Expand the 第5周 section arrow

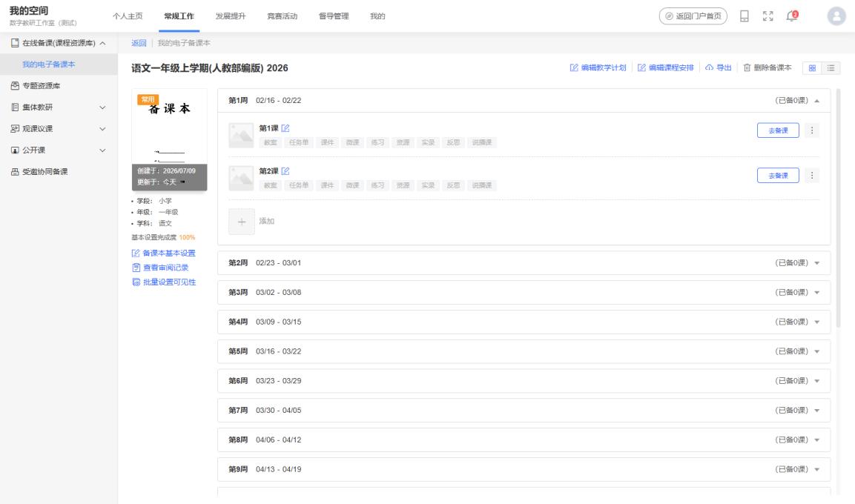coord(817,351)
